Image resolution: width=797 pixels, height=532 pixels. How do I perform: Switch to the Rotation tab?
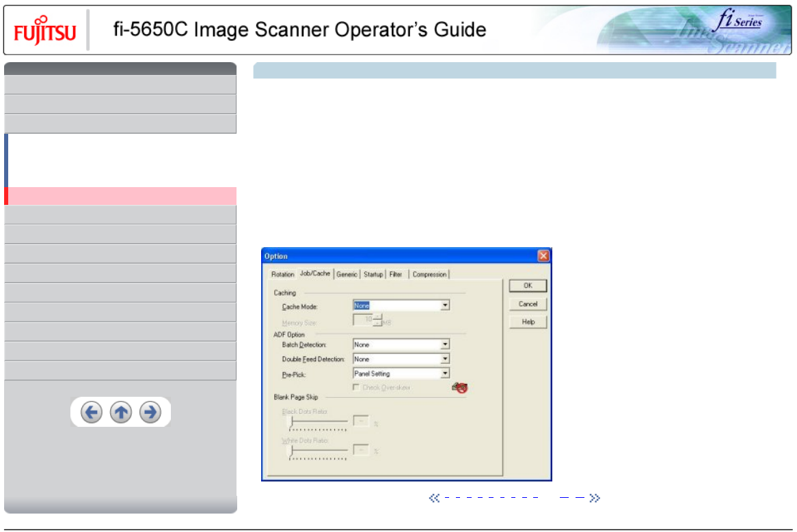[282, 275]
